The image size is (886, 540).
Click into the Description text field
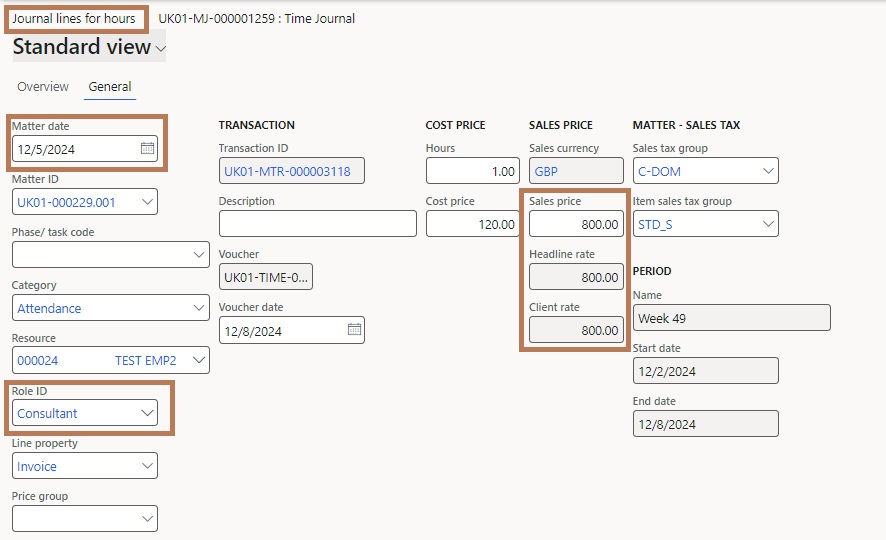(x=318, y=224)
